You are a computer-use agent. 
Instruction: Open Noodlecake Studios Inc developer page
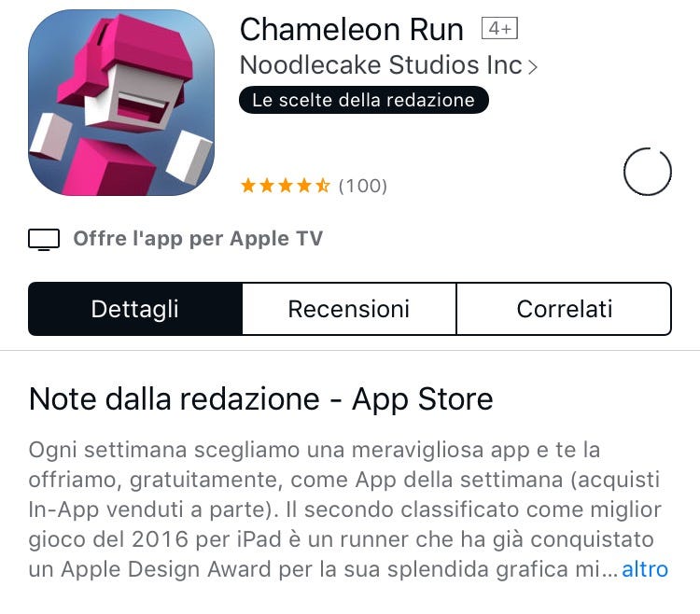coord(381,65)
